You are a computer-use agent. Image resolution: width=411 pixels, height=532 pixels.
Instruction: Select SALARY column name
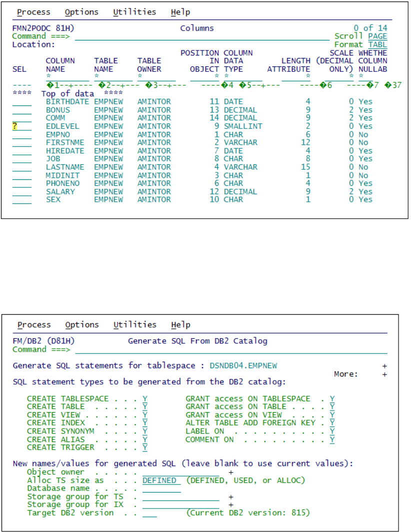[60, 192]
